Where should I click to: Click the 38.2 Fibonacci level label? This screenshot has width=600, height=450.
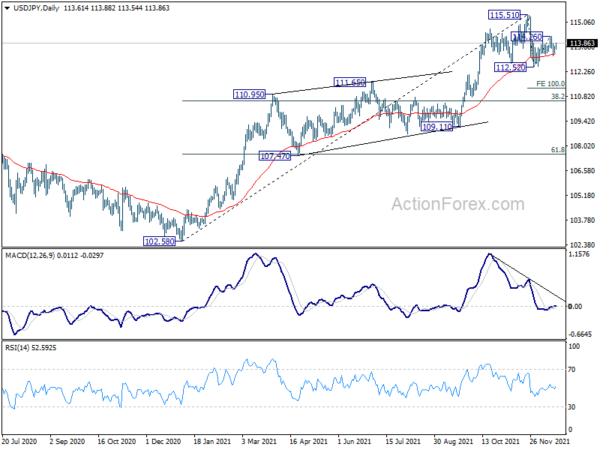558,97
